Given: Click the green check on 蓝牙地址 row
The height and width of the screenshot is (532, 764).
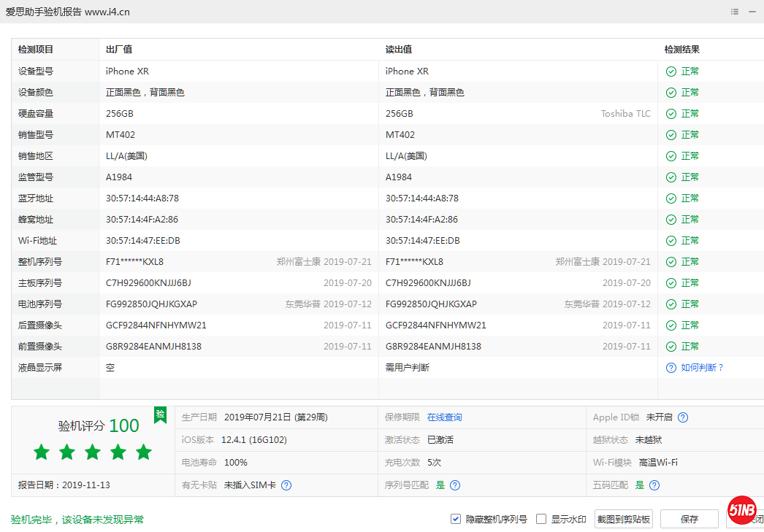Looking at the screenshot, I should tap(671, 198).
